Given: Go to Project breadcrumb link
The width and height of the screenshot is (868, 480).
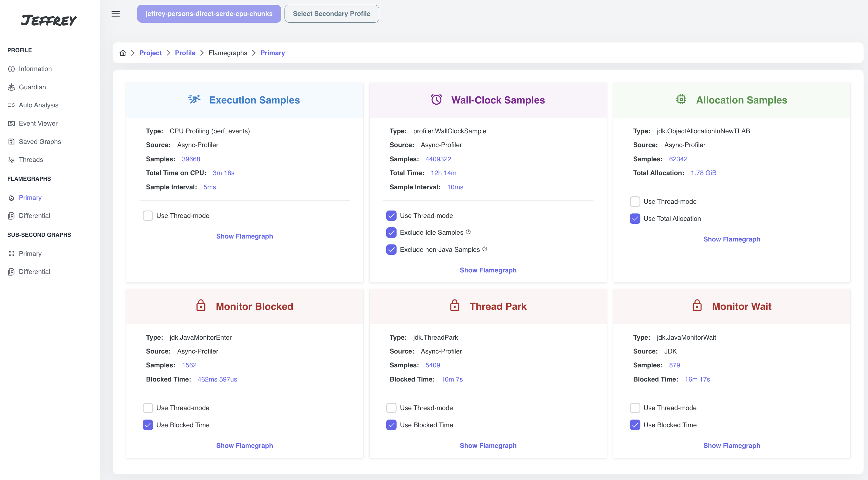Looking at the screenshot, I should coord(150,53).
